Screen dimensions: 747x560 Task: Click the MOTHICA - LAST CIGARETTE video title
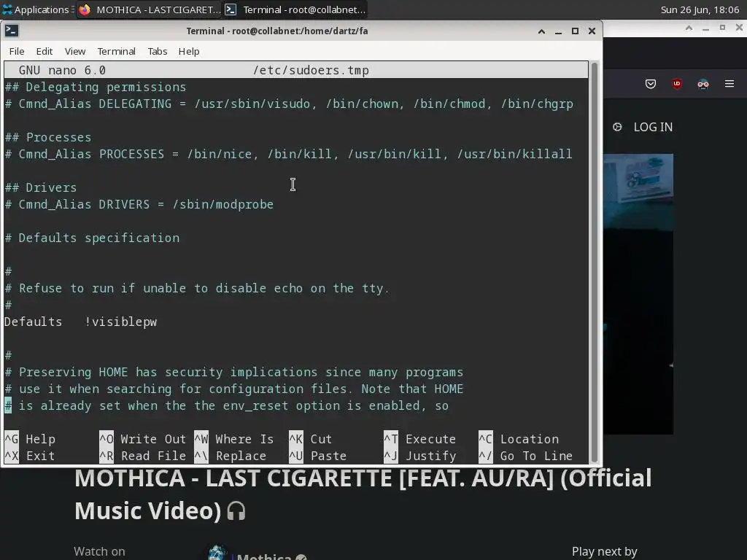coord(363,494)
